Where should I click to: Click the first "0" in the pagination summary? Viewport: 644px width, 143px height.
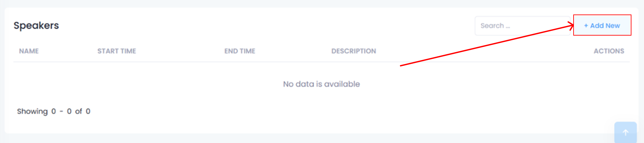(x=54, y=111)
